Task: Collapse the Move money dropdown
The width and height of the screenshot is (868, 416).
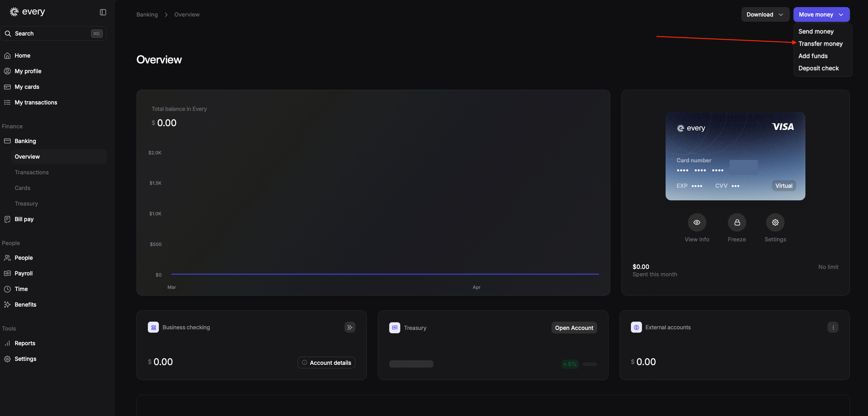Action: point(821,14)
